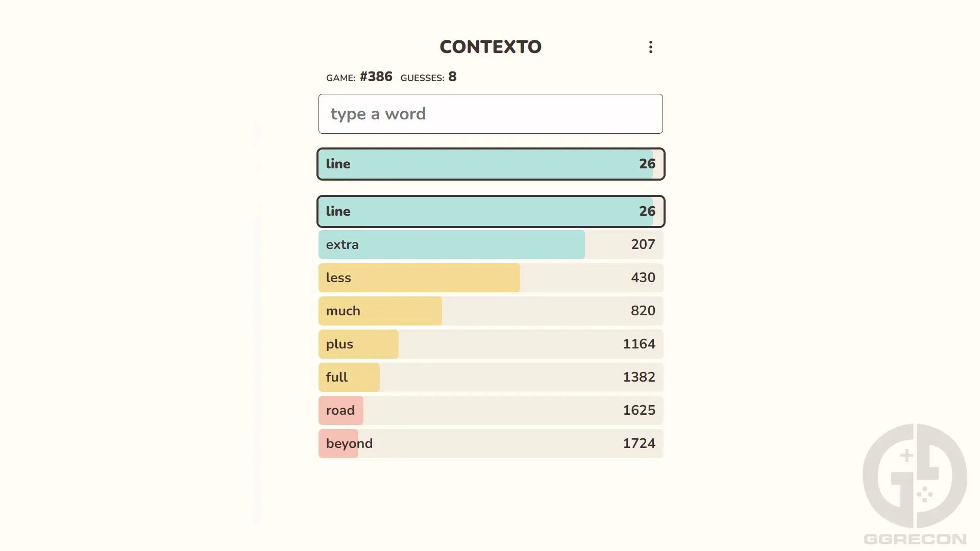
Task: Select the highlighted 'line' guess row
Action: pyautogui.click(x=490, y=164)
